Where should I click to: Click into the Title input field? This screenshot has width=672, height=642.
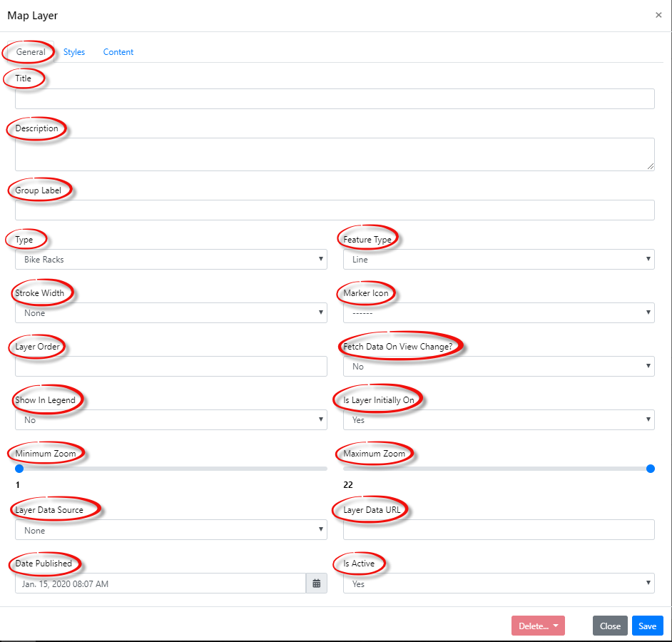[335, 99]
